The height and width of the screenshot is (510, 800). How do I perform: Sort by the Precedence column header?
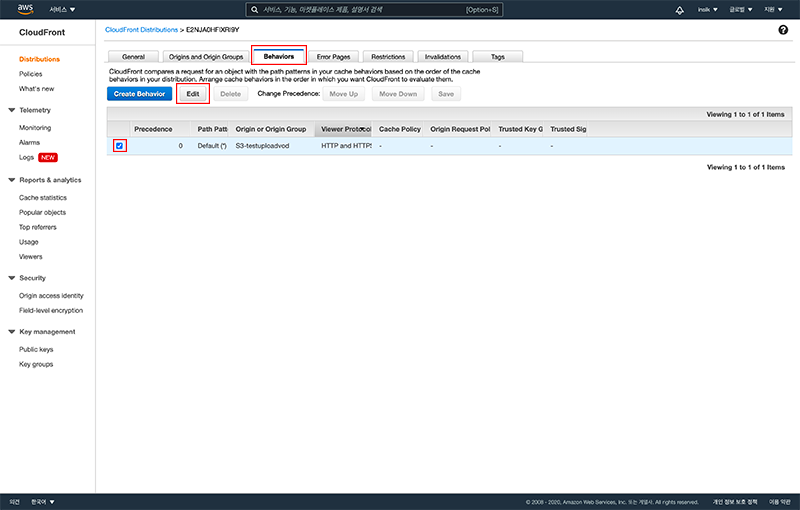pyautogui.click(x=160, y=129)
